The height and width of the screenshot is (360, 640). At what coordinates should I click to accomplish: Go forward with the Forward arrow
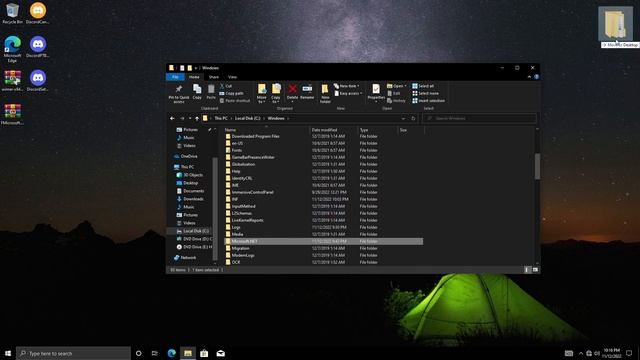[182, 118]
